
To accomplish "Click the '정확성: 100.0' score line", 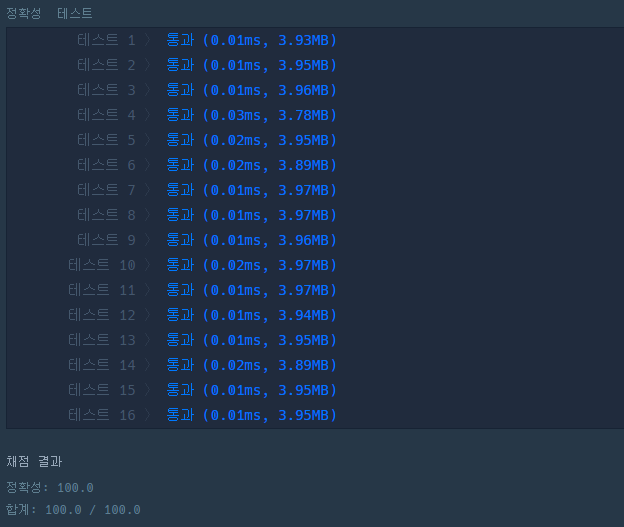I will click(50, 488).
